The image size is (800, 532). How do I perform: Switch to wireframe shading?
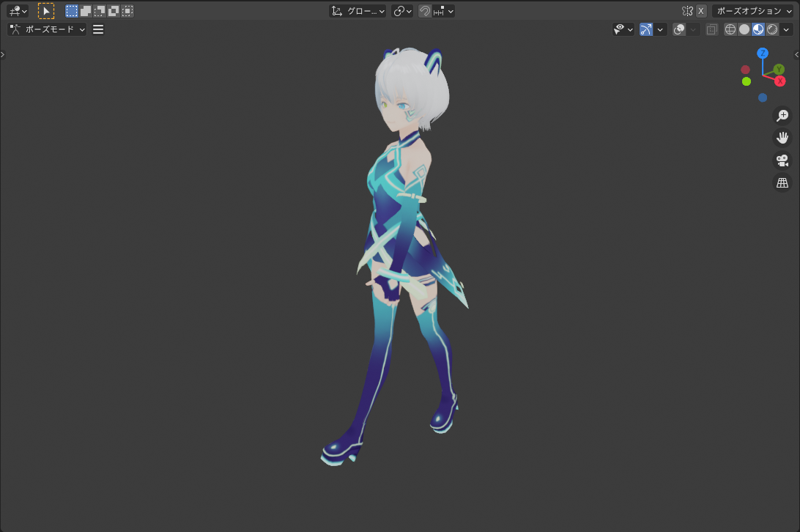click(730, 29)
